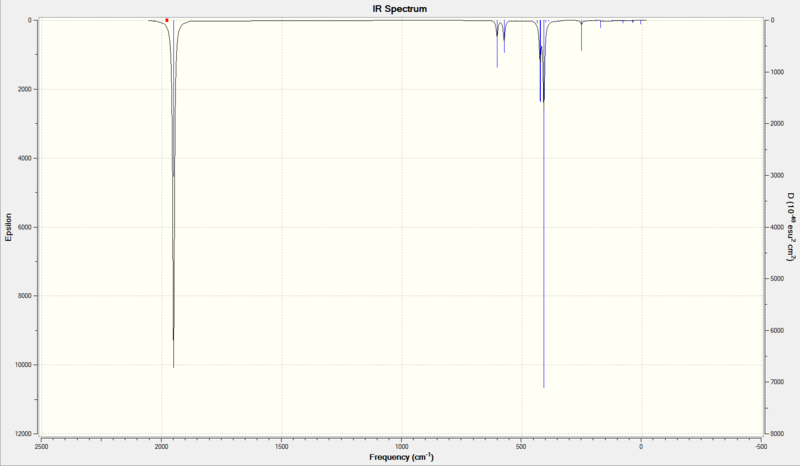800x466 pixels.
Task: Click the 7000 tick label on right D axis
Action: [x=778, y=382]
